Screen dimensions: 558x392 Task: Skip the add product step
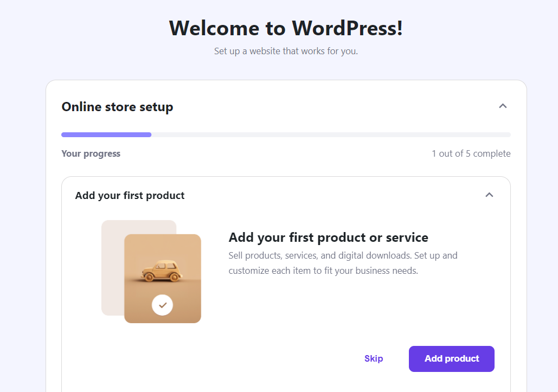[x=374, y=358]
